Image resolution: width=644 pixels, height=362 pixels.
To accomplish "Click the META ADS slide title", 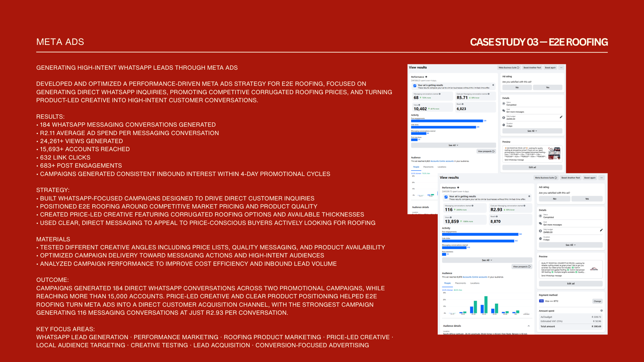I will pyautogui.click(x=60, y=42).
